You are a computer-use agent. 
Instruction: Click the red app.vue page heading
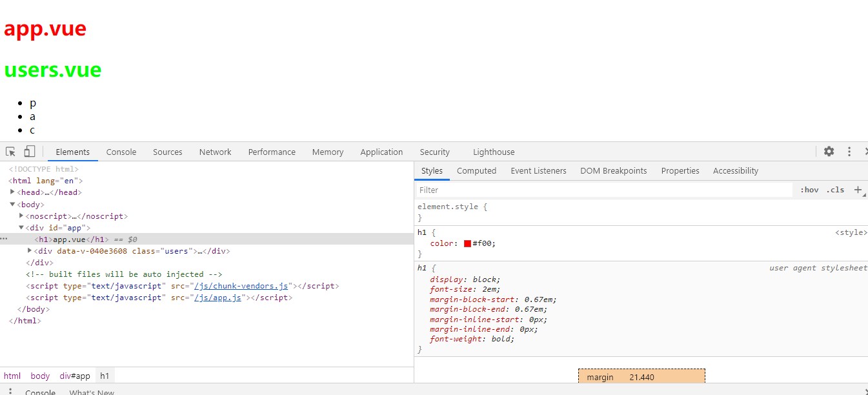pyautogui.click(x=45, y=28)
